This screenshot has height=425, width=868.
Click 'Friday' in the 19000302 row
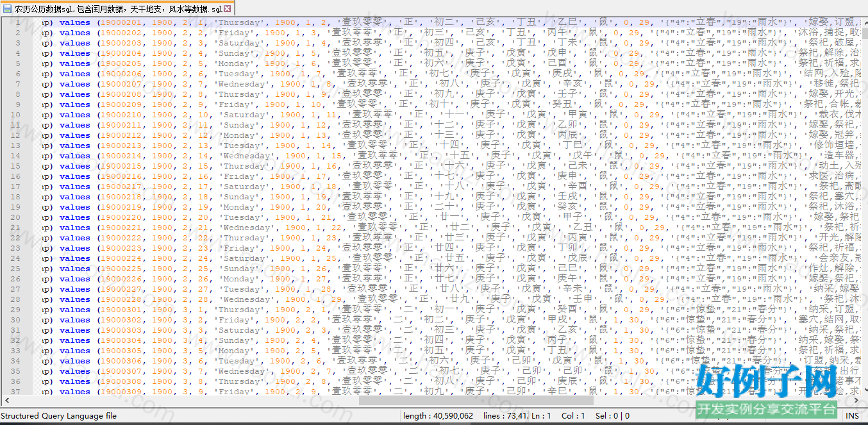tap(233, 320)
